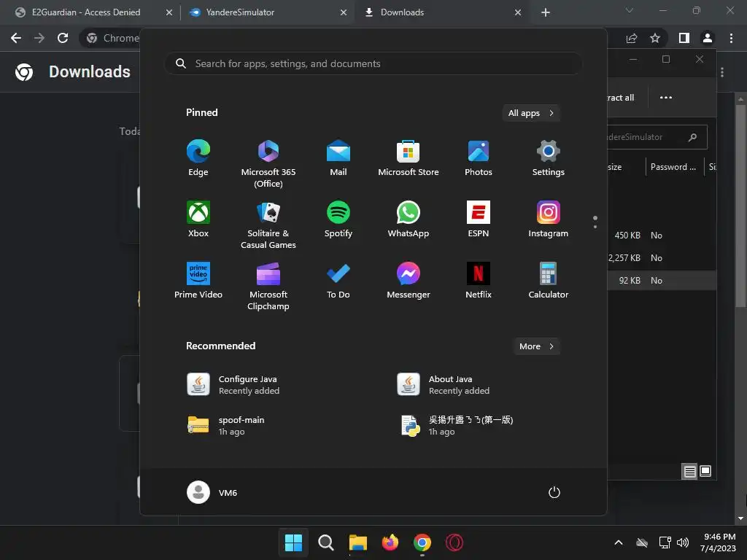The width and height of the screenshot is (747, 560).
Task: Show hidden system tray icons
Action: pos(619,542)
